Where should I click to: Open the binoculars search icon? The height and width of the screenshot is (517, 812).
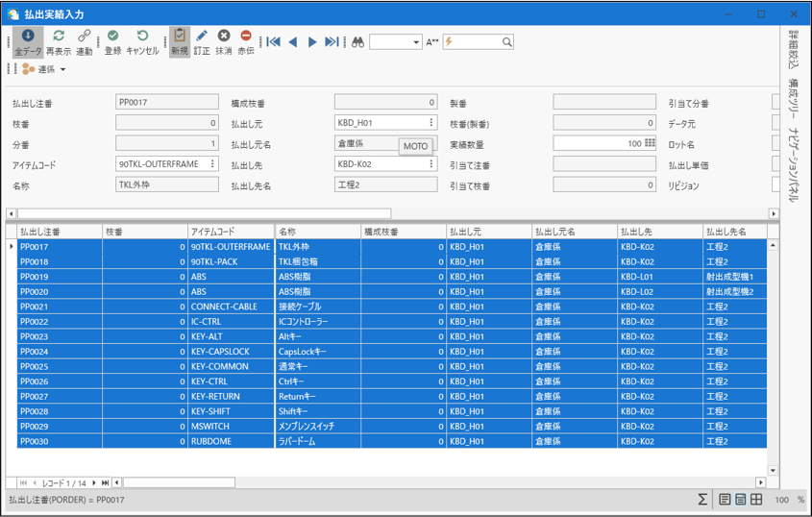(357, 42)
